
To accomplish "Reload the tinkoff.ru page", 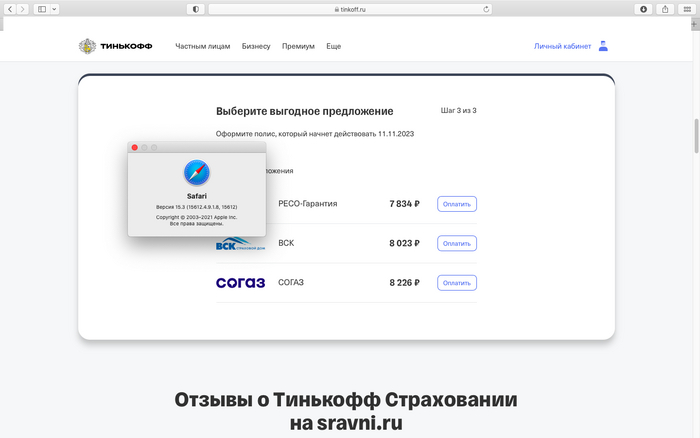I will point(486,9).
